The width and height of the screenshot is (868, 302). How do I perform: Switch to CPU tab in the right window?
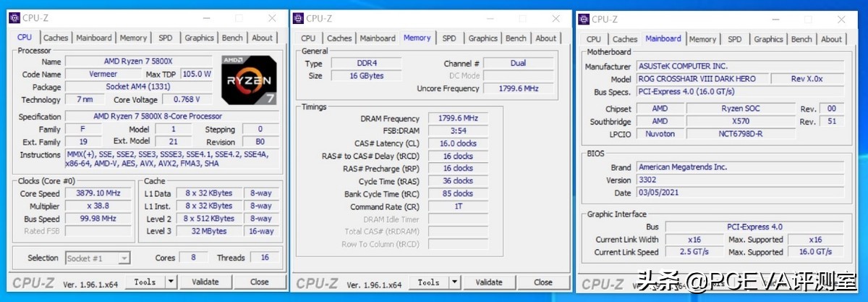click(594, 39)
